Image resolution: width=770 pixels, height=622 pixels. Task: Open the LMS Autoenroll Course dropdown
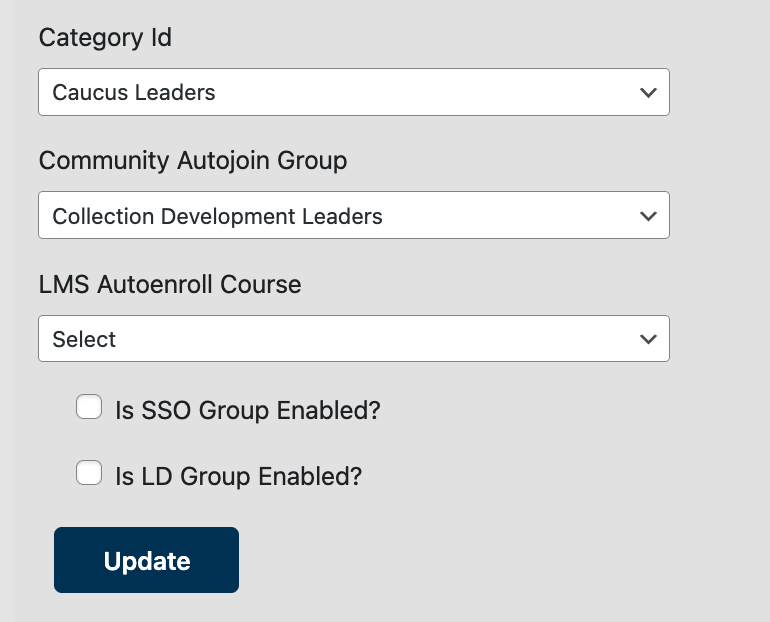pos(353,339)
